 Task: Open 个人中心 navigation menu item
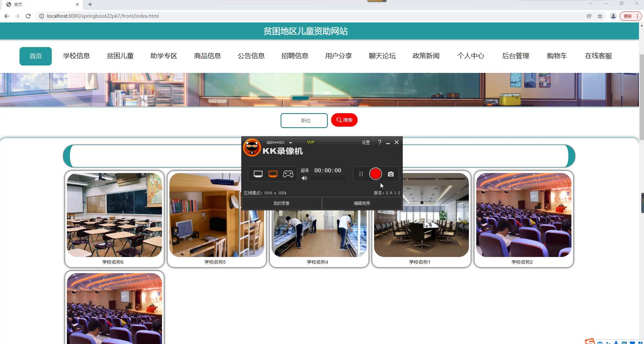(471, 56)
